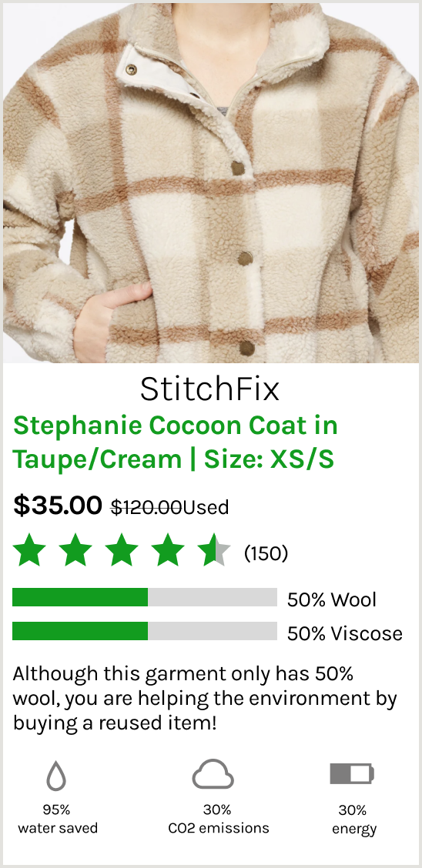Select the third green rating star
The width and height of the screenshot is (422, 868).
[122, 553]
